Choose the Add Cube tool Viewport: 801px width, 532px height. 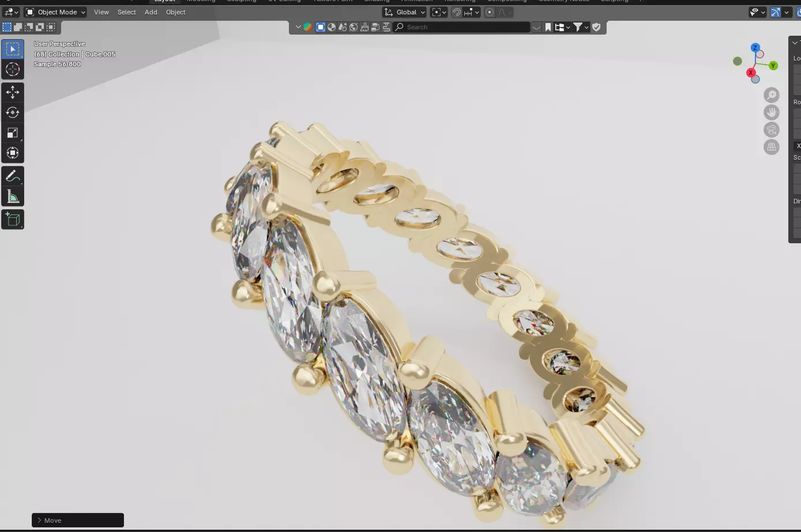[x=13, y=220]
